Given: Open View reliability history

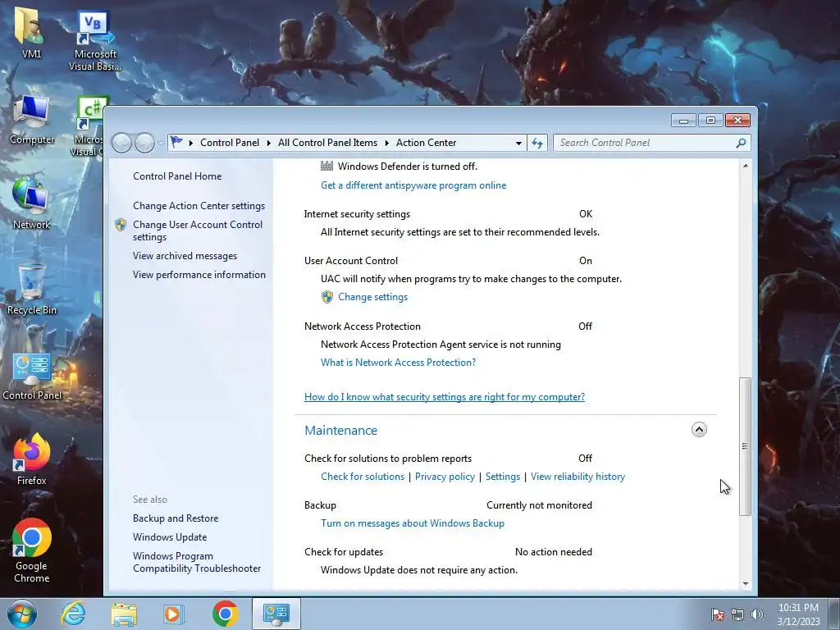Looking at the screenshot, I should [577, 477].
